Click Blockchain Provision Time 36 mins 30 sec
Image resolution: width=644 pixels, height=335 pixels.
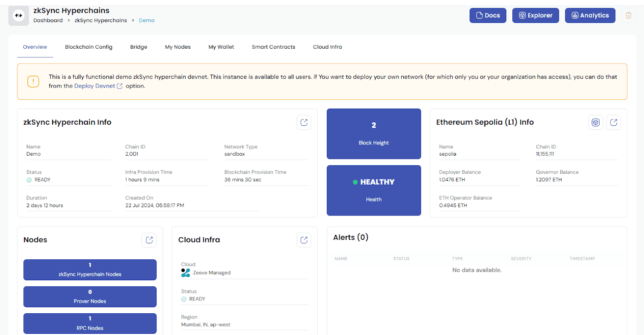click(x=243, y=180)
